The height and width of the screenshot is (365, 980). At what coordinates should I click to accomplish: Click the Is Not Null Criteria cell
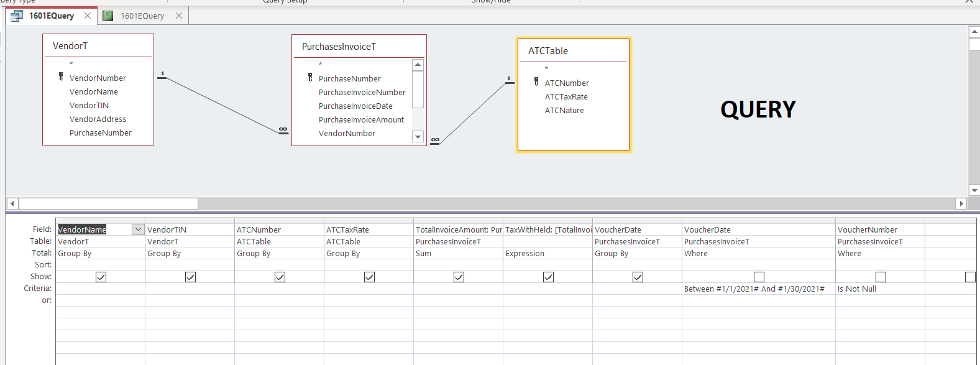[x=880, y=289]
